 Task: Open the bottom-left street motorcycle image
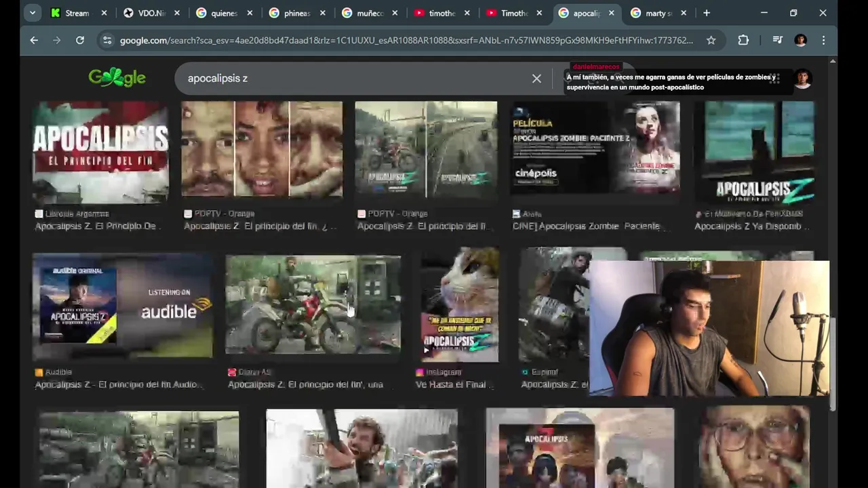[x=138, y=450]
